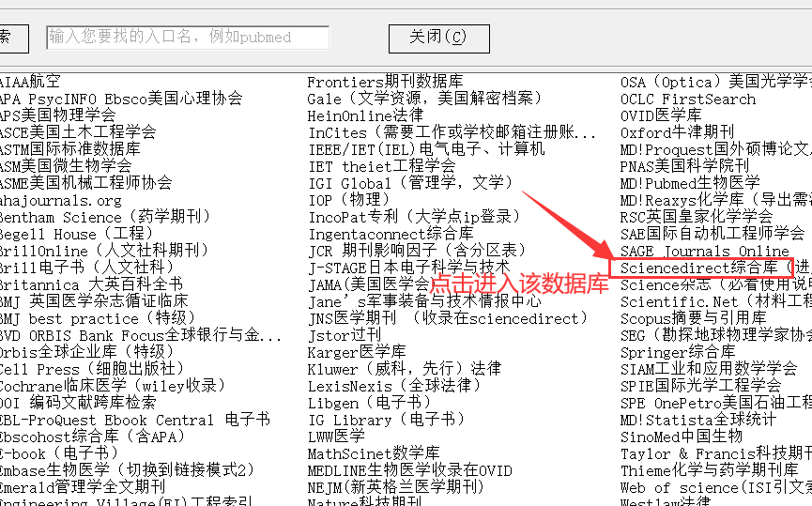Select MathScinet数学库
The height and width of the screenshot is (506, 812).
coord(374,453)
